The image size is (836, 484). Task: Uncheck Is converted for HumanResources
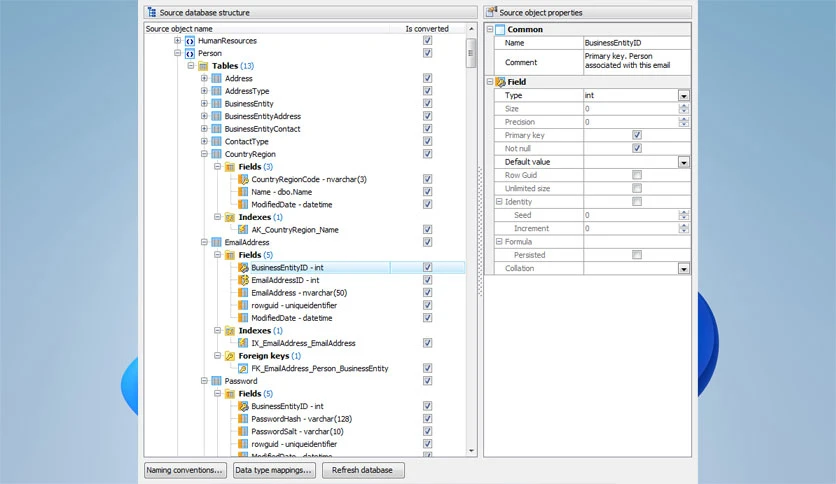428,41
